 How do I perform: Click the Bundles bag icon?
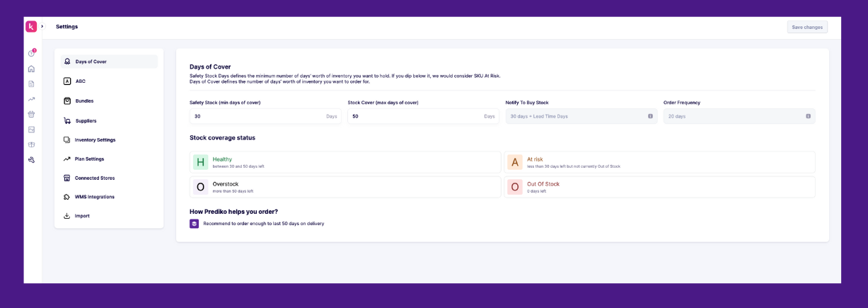[x=67, y=101]
